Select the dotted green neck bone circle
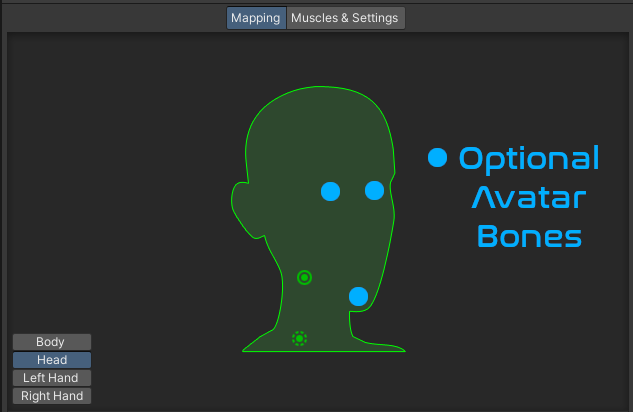Viewport: 633px width, 412px height. point(299,339)
